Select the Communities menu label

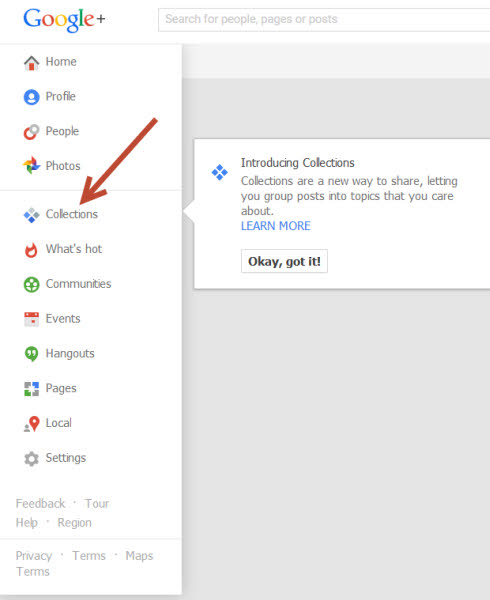click(x=78, y=284)
